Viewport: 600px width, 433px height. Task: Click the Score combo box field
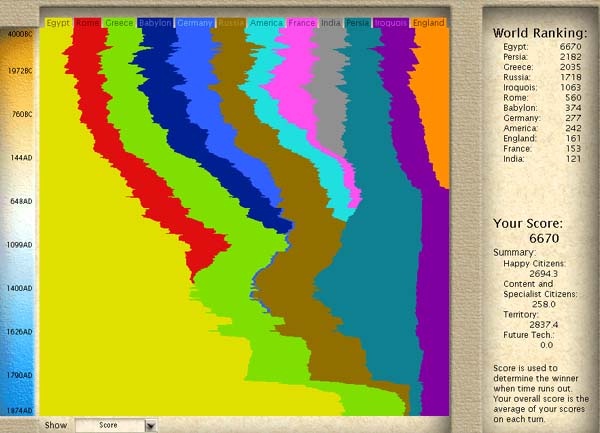pos(110,425)
